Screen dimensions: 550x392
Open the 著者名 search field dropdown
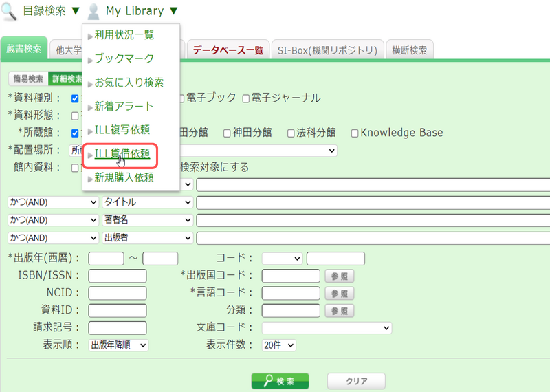point(147,220)
